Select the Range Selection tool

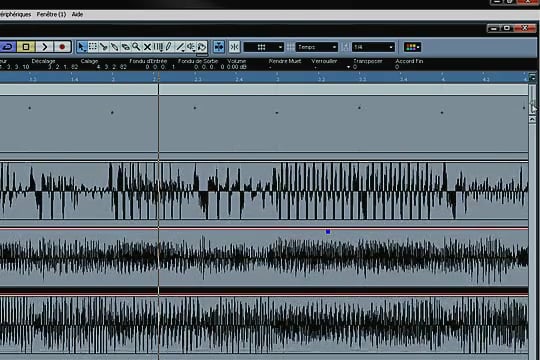tap(92, 47)
